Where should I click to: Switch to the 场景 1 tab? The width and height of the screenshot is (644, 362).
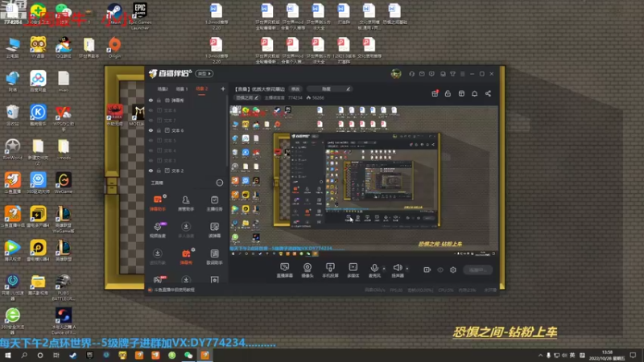pyautogui.click(x=182, y=89)
